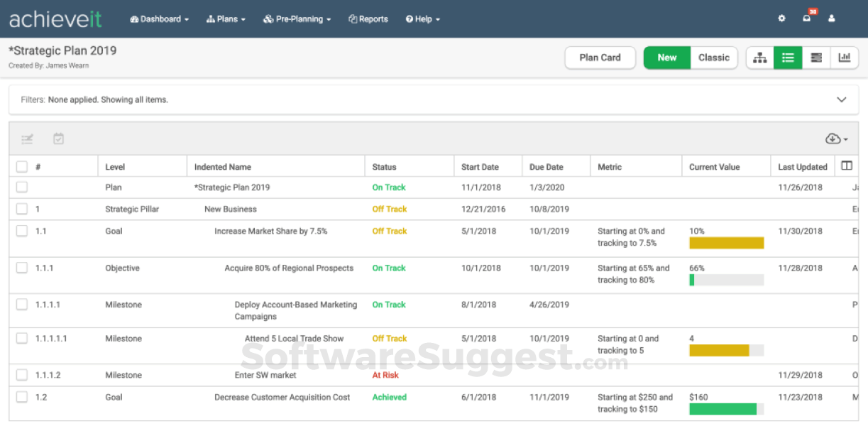Click the Plan Card button
Viewport: 868px width, 426px height.
600,58
